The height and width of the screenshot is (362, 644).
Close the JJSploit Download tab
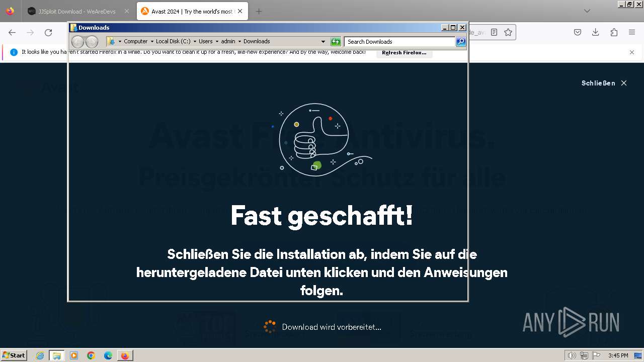pos(127,11)
